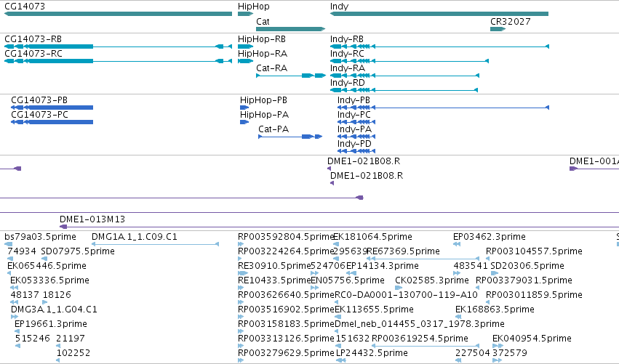This screenshot has width=619, height=364.
Task: Click the RP003158183.5prime label
Action: 286,324
